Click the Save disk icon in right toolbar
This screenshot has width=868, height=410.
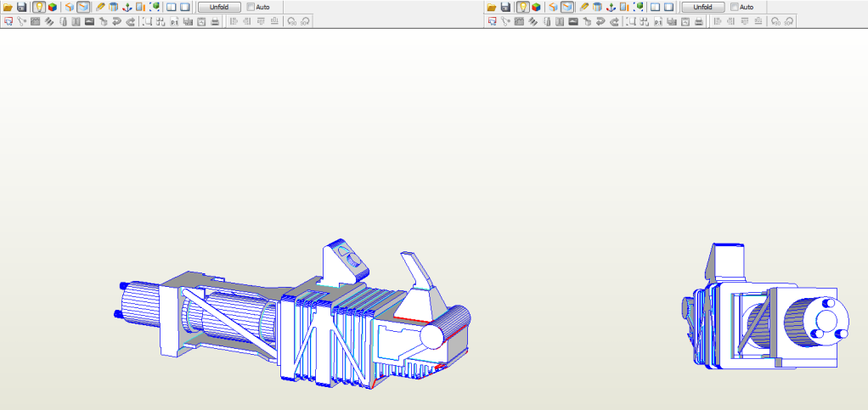click(x=504, y=7)
